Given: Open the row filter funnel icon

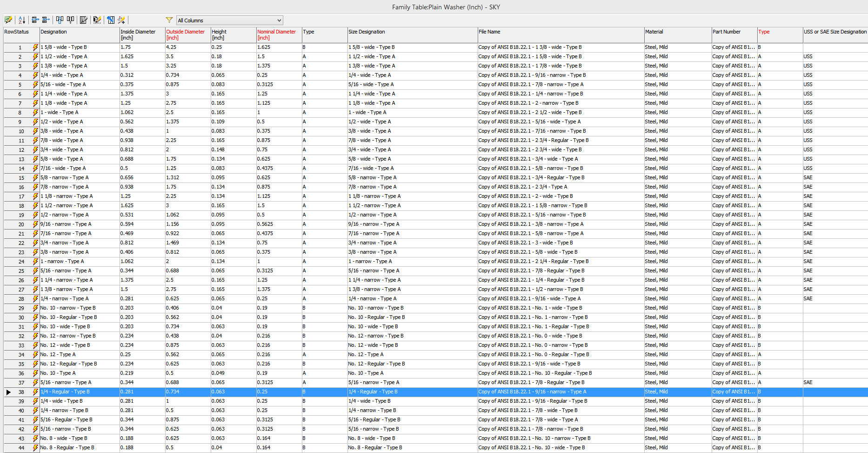Looking at the screenshot, I should (x=169, y=20).
